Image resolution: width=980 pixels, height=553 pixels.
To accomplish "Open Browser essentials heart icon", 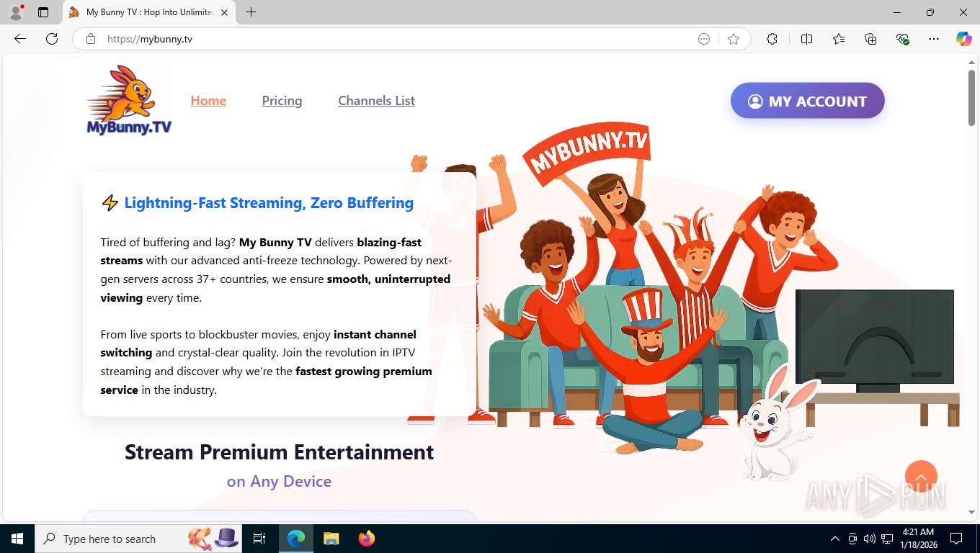I will [902, 39].
